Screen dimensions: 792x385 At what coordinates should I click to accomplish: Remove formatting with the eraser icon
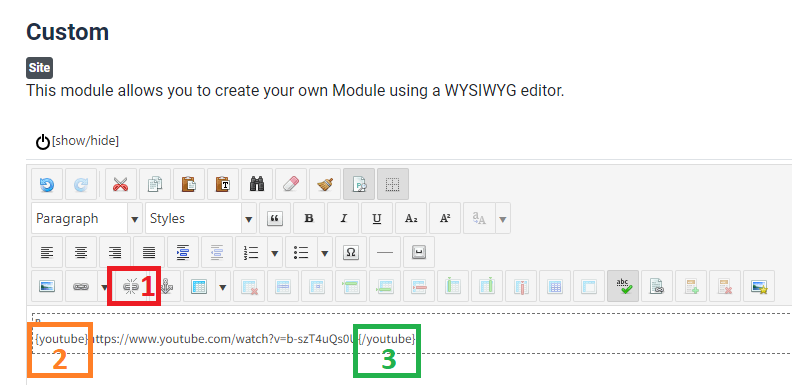tap(291, 184)
